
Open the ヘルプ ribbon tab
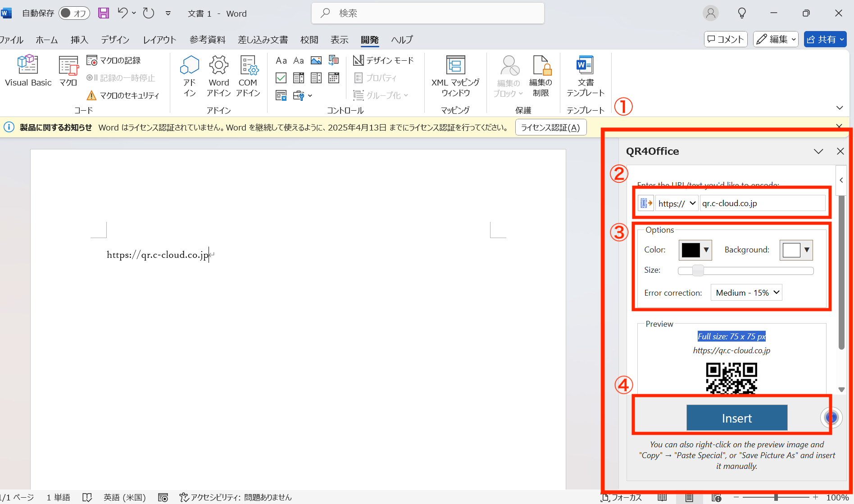pyautogui.click(x=401, y=40)
